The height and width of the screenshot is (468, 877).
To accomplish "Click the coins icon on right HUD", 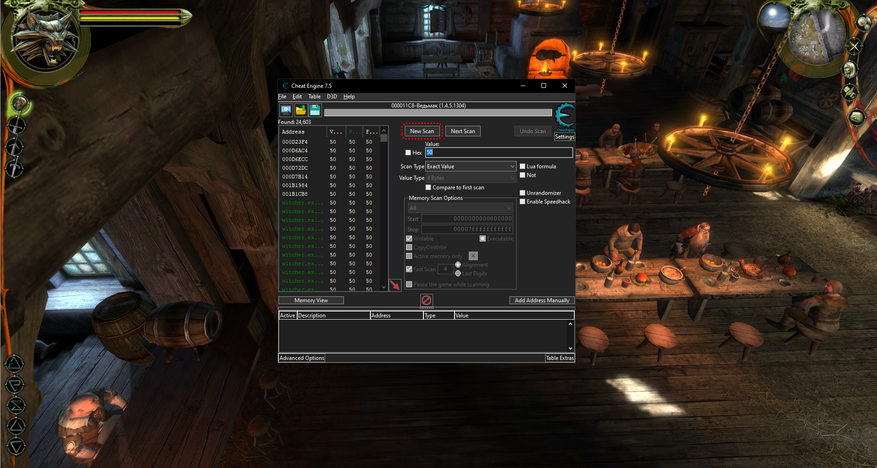I will point(865,23).
